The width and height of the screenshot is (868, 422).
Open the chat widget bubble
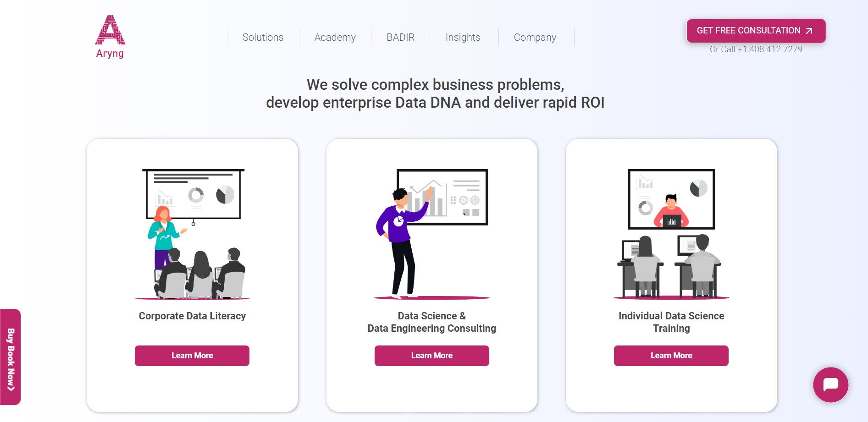tap(831, 384)
